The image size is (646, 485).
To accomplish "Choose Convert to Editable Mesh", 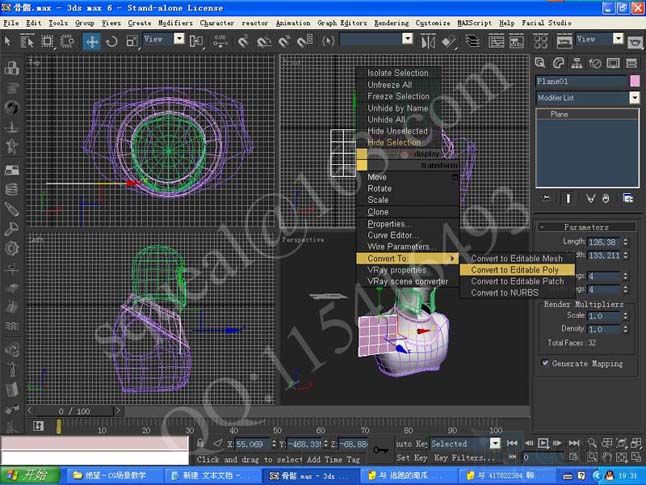I will (x=517, y=258).
